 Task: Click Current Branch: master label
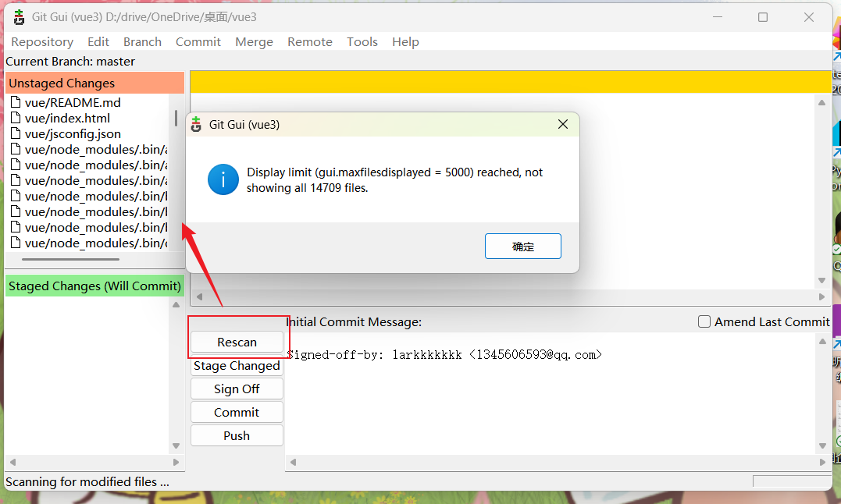(70, 62)
